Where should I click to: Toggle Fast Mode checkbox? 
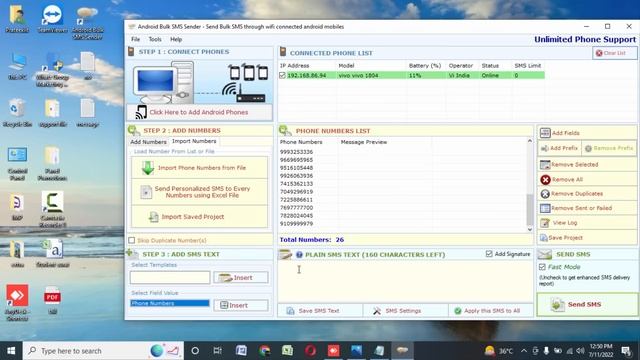pos(542,267)
